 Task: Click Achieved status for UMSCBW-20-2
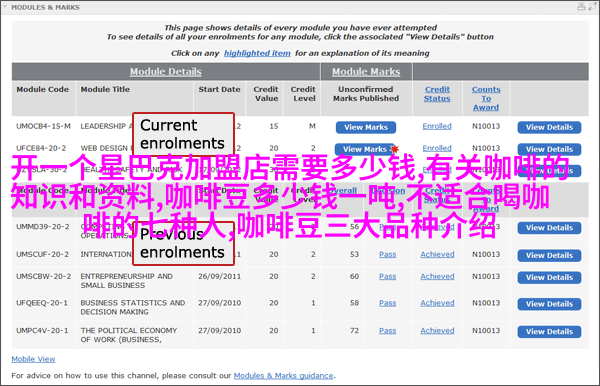(437, 276)
